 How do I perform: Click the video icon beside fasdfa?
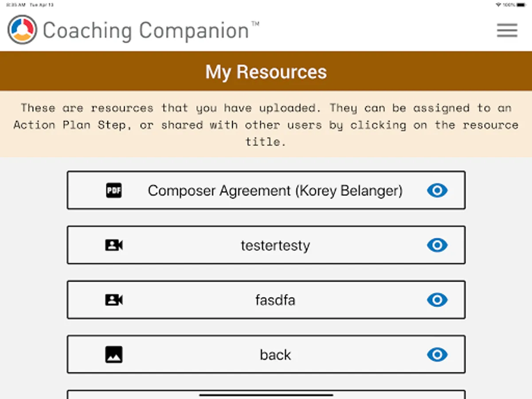(114, 300)
